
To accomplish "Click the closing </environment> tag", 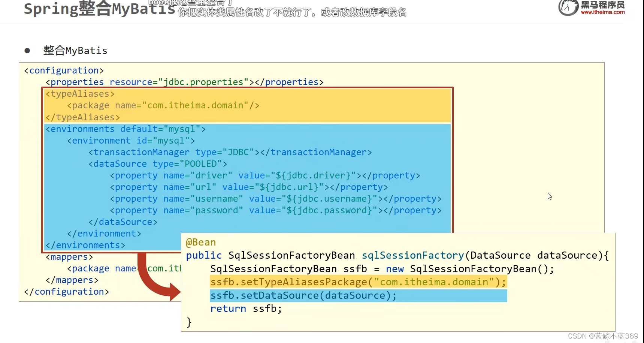I will [104, 234].
